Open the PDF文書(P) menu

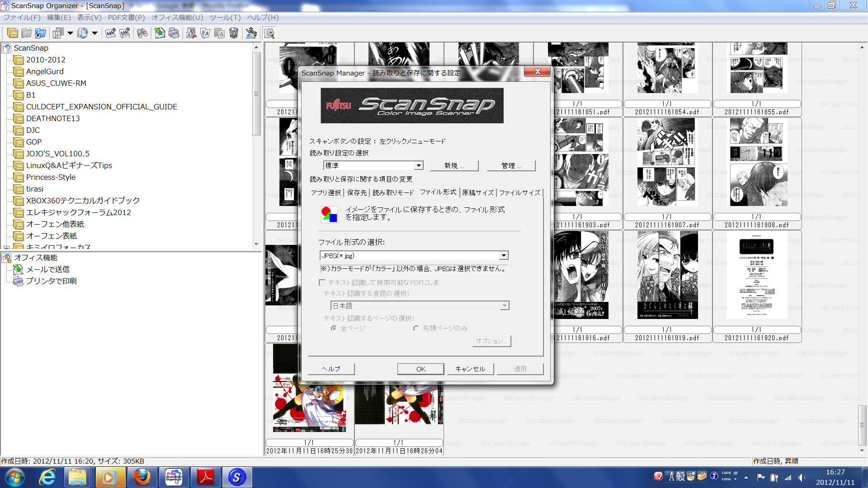coord(126,17)
